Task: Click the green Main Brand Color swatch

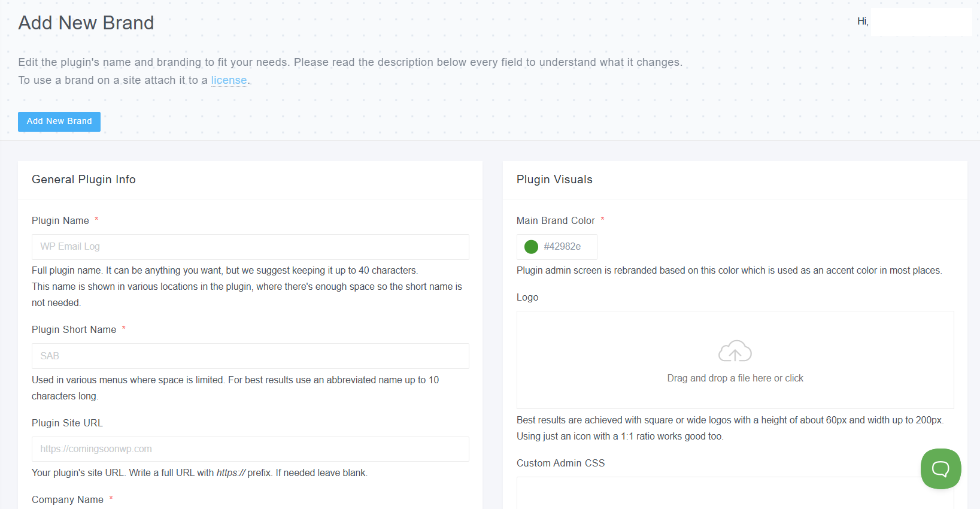Action: coord(531,247)
